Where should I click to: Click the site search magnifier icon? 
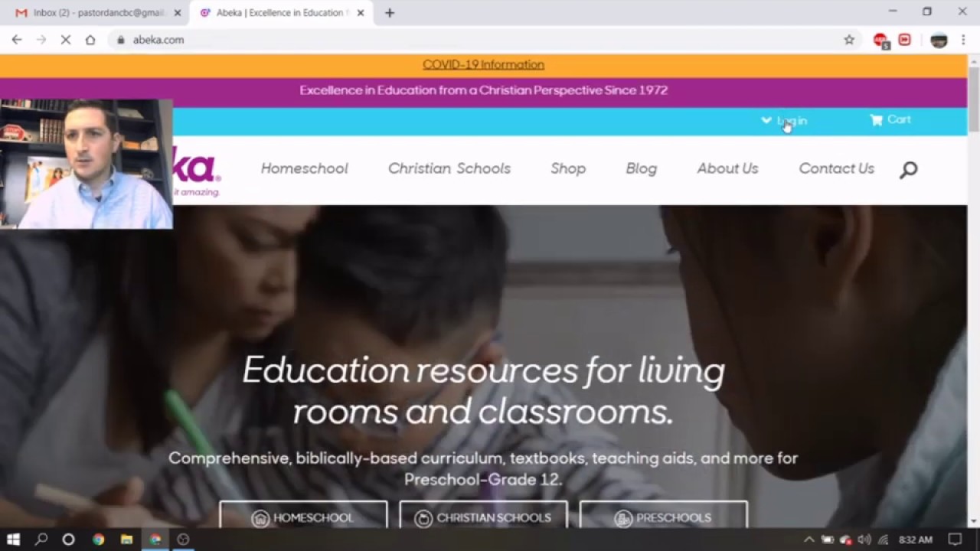click(x=908, y=170)
